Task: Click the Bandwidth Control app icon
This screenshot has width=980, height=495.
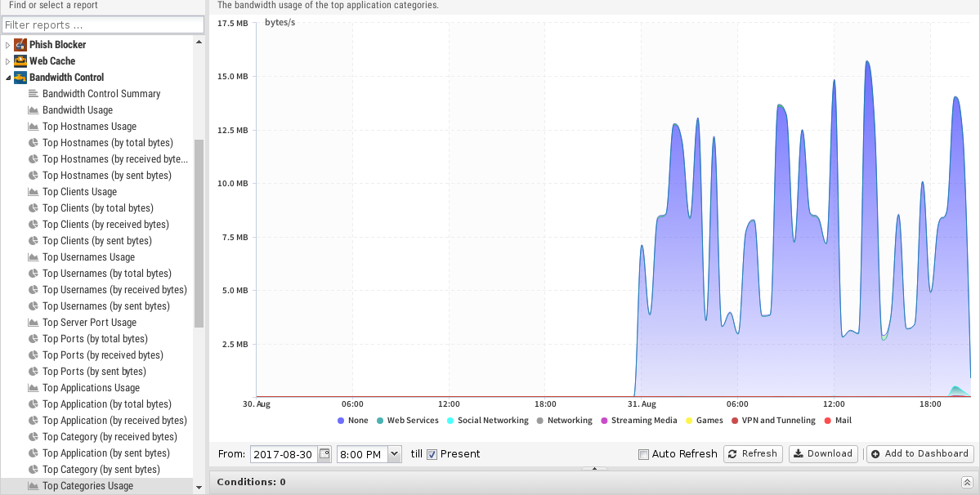Action: coord(20,78)
